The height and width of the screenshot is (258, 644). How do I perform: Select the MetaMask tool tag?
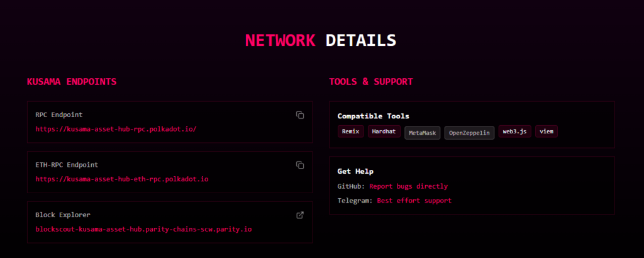(x=422, y=133)
